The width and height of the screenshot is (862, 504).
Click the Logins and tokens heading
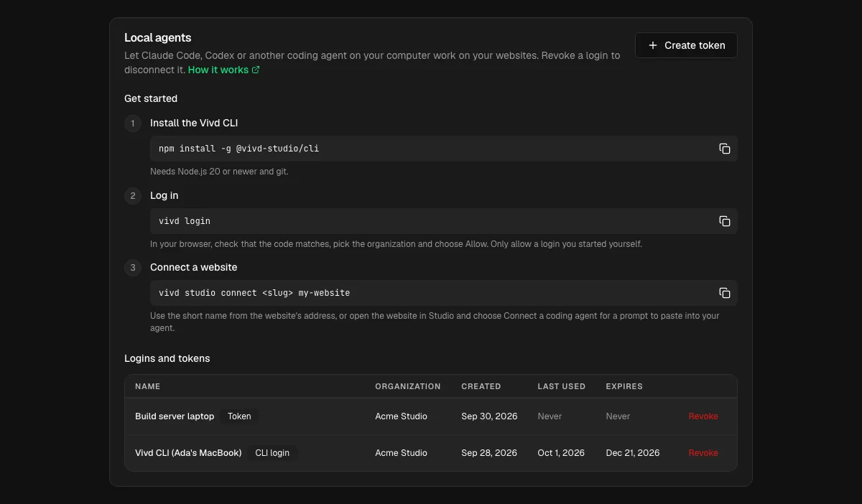pos(167,358)
